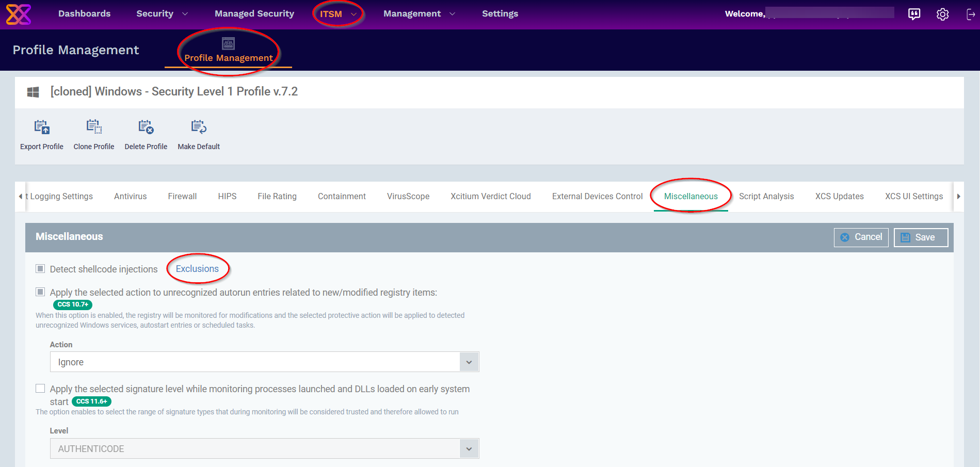Click the CCS 10.7+ badge

click(x=73, y=304)
